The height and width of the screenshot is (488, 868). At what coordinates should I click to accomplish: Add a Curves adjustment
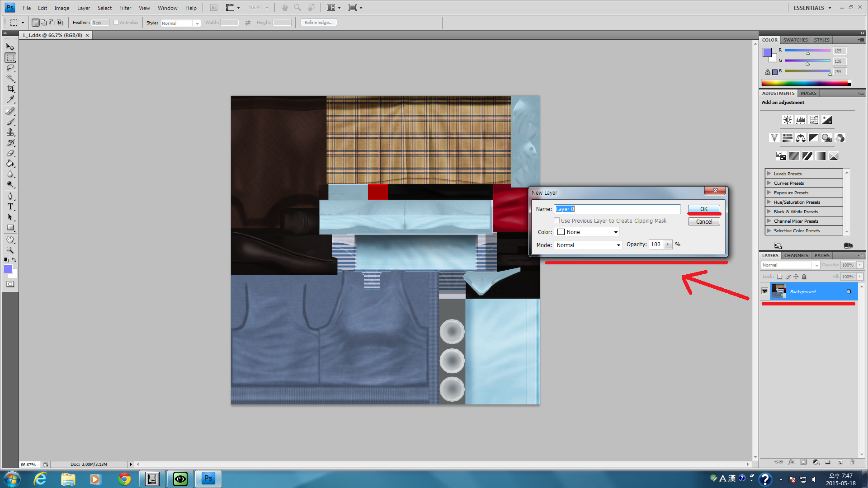click(814, 120)
